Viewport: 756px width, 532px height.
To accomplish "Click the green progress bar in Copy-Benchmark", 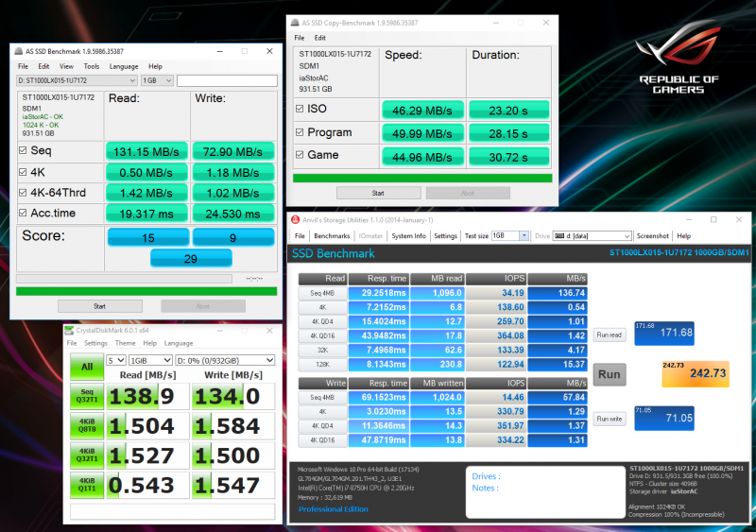I will coord(422,178).
